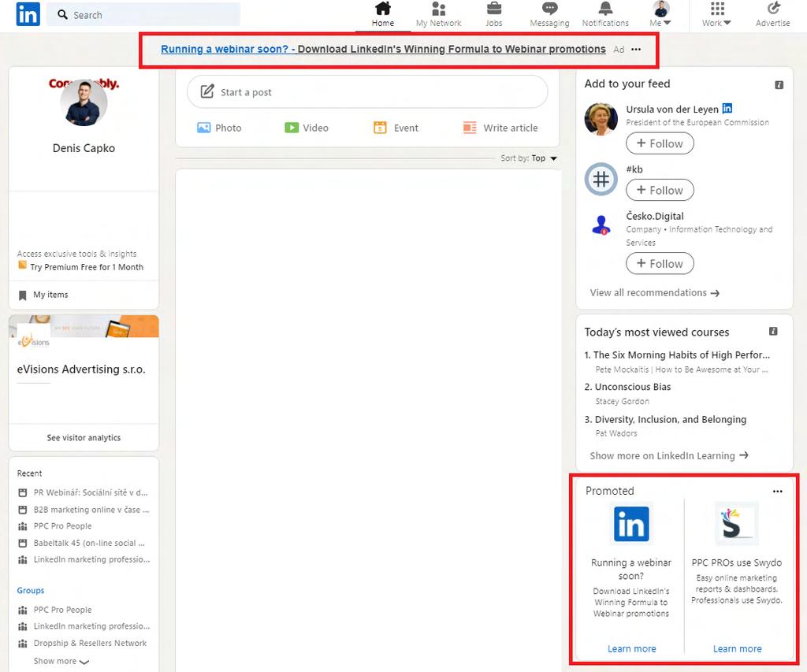Open the top ad banner options menu

point(636,50)
